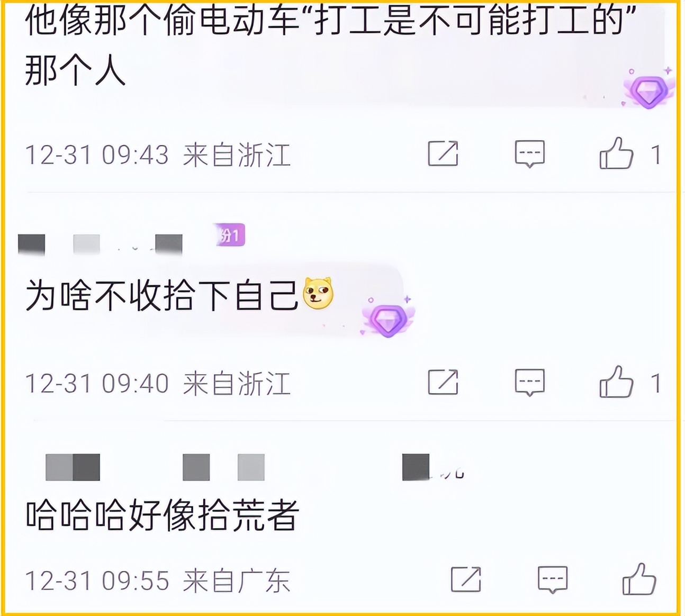
Task: Reply to the 09:43 Zhejiang comment
Action: [530, 154]
